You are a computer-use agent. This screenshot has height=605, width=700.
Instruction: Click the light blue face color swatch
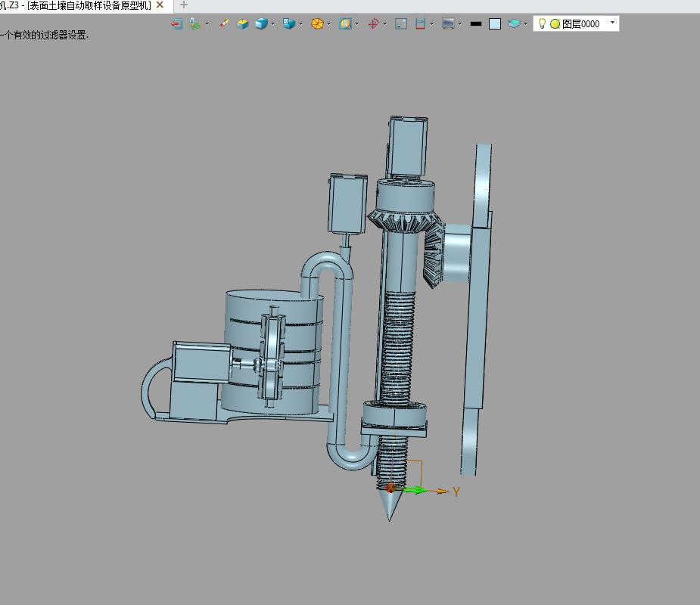495,24
